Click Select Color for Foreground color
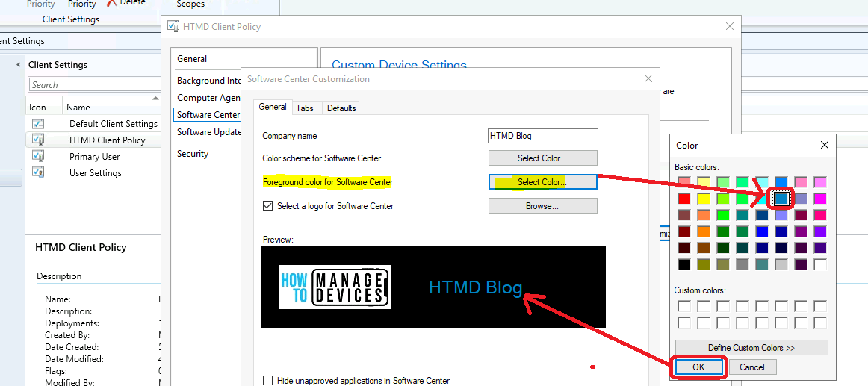 (542, 182)
